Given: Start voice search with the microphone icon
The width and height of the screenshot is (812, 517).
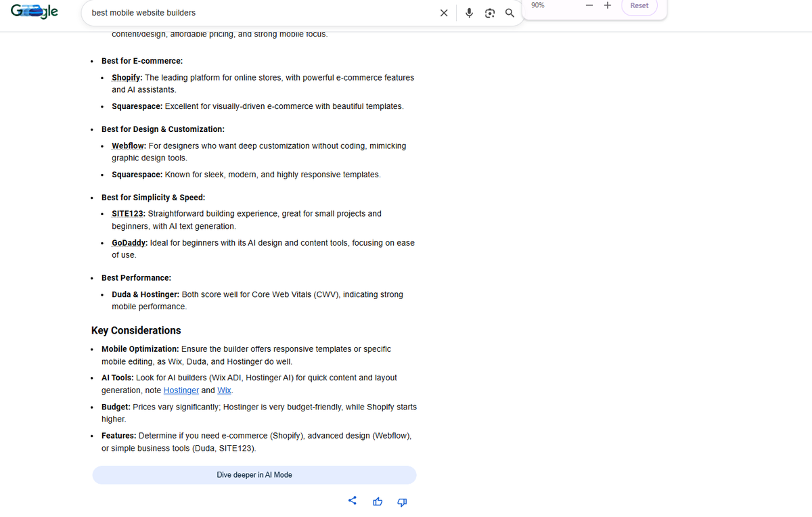Looking at the screenshot, I should coord(468,13).
